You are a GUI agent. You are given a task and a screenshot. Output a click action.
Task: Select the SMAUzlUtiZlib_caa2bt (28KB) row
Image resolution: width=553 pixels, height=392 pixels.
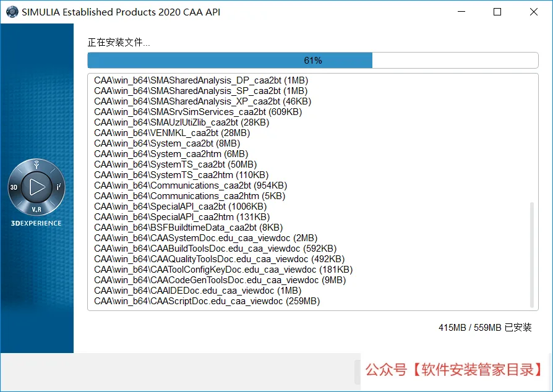coord(182,122)
